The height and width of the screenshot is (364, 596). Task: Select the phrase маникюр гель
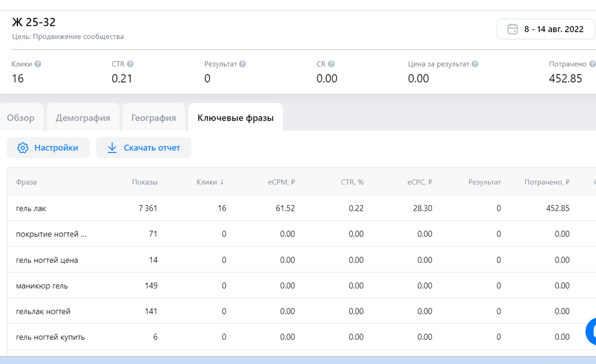[x=42, y=286]
